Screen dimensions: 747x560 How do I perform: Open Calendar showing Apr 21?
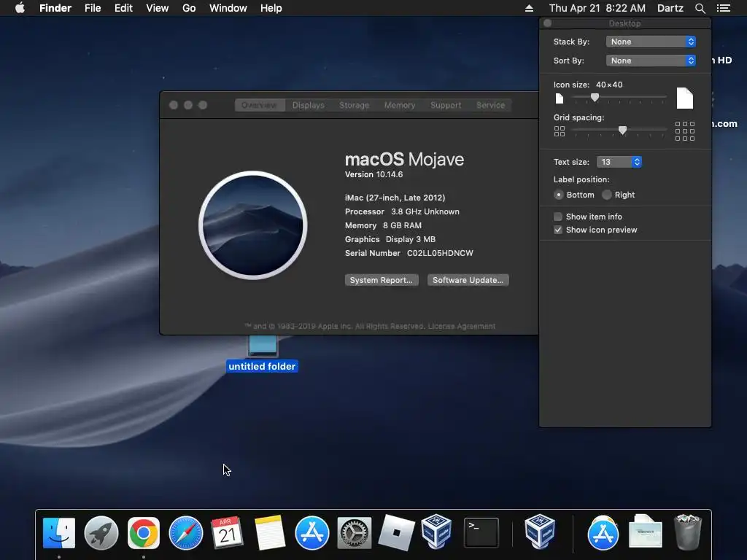coord(228,533)
